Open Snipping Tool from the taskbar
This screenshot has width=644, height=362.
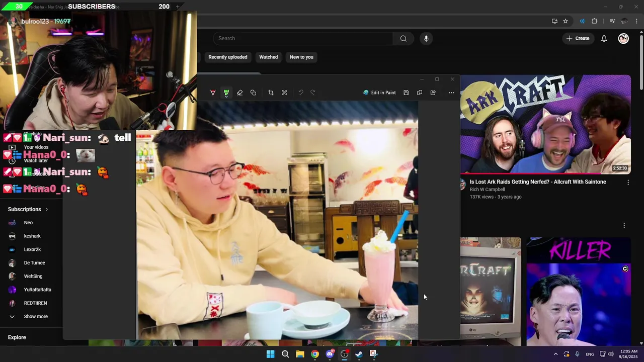[x=373, y=354]
